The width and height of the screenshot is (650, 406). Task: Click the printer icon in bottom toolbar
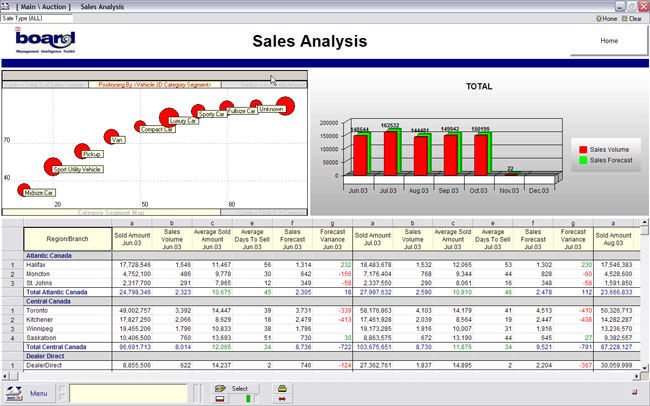[x=283, y=387]
